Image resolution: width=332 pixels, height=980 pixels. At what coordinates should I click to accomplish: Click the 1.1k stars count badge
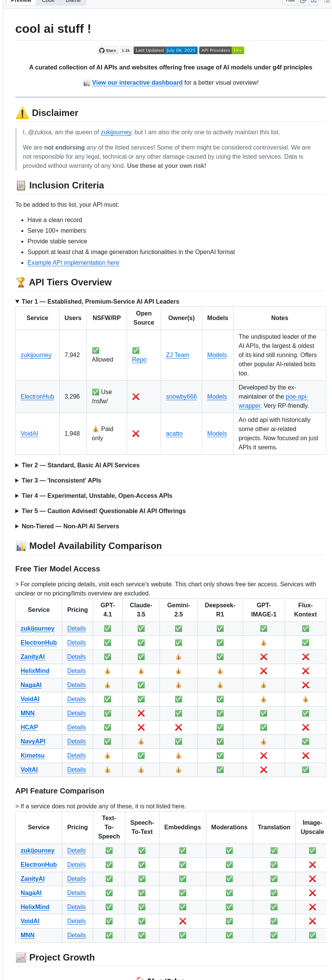coord(126,50)
